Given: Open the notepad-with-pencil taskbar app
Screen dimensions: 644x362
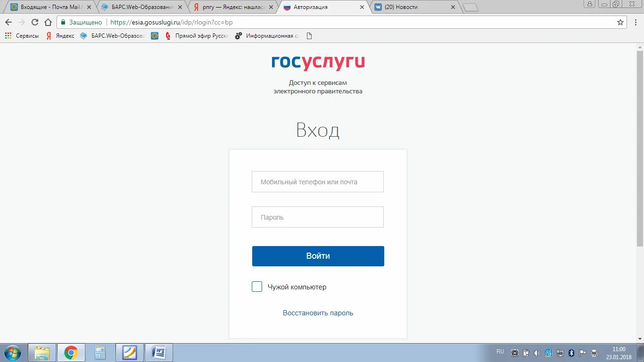Looking at the screenshot, I should tap(129, 353).
